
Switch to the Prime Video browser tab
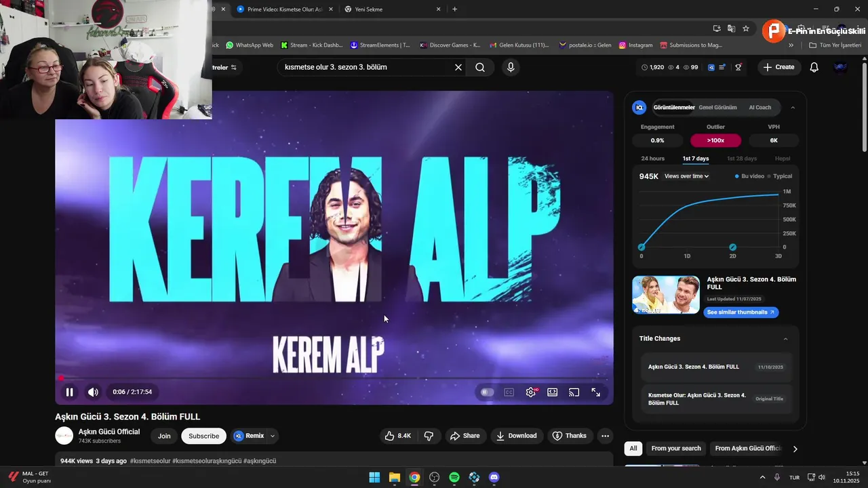tap(284, 9)
